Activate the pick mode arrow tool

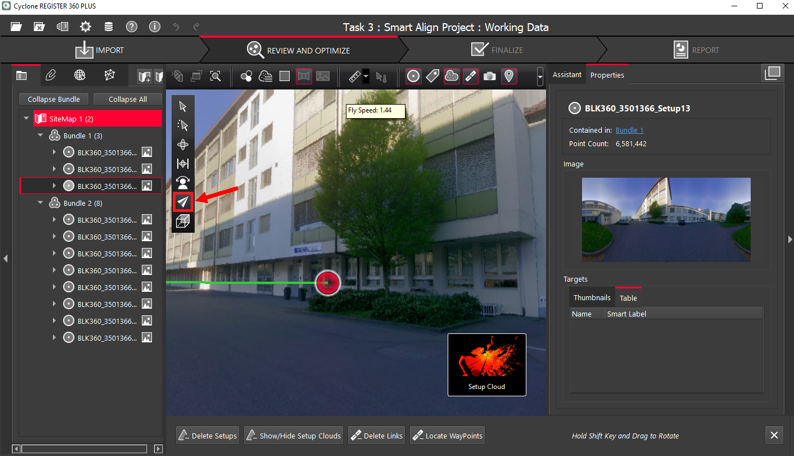coord(183,106)
